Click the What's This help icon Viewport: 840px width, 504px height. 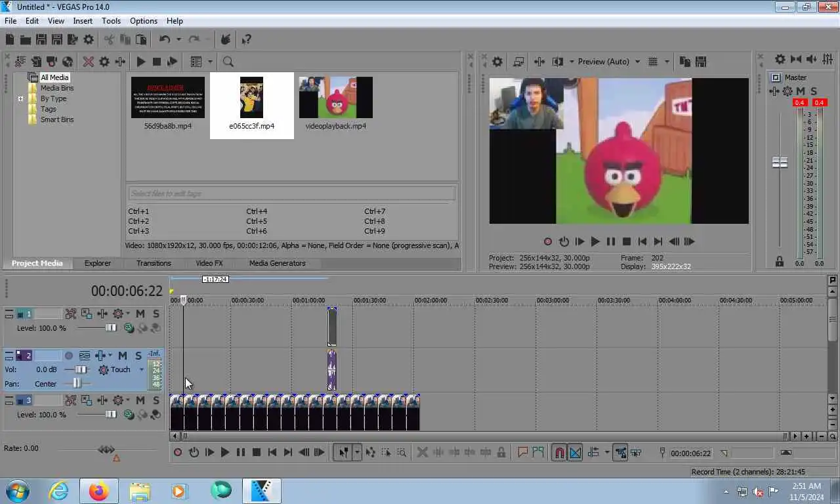pyautogui.click(x=246, y=39)
